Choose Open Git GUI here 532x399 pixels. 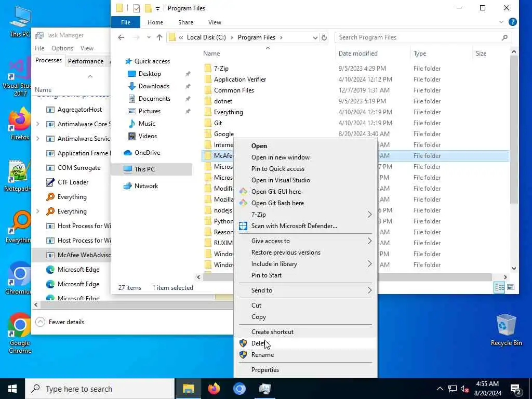305,192
